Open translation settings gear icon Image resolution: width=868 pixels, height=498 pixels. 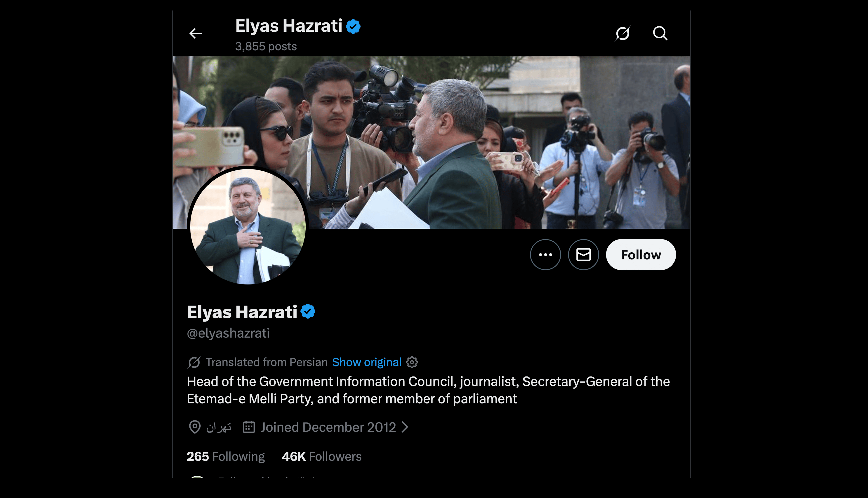[x=412, y=362]
